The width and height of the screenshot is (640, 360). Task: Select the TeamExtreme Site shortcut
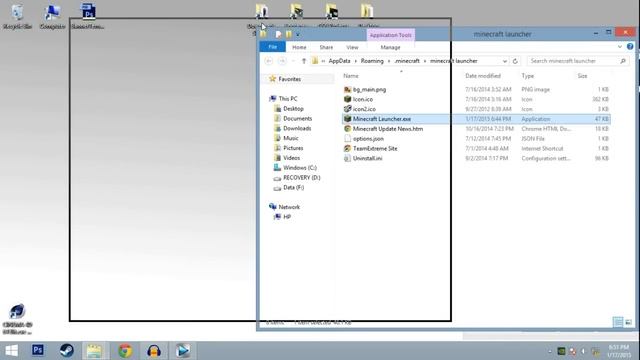coord(375,149)
